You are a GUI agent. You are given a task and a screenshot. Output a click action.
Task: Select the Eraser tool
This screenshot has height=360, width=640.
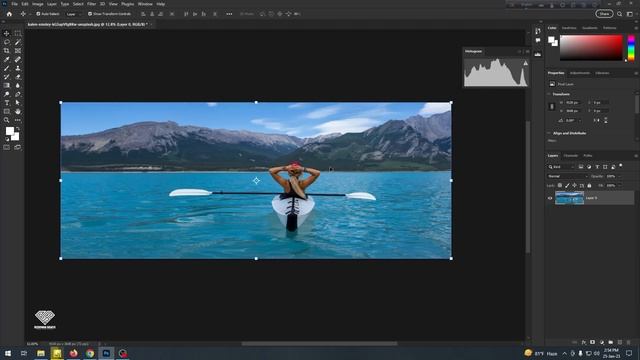tap(18, 77)
